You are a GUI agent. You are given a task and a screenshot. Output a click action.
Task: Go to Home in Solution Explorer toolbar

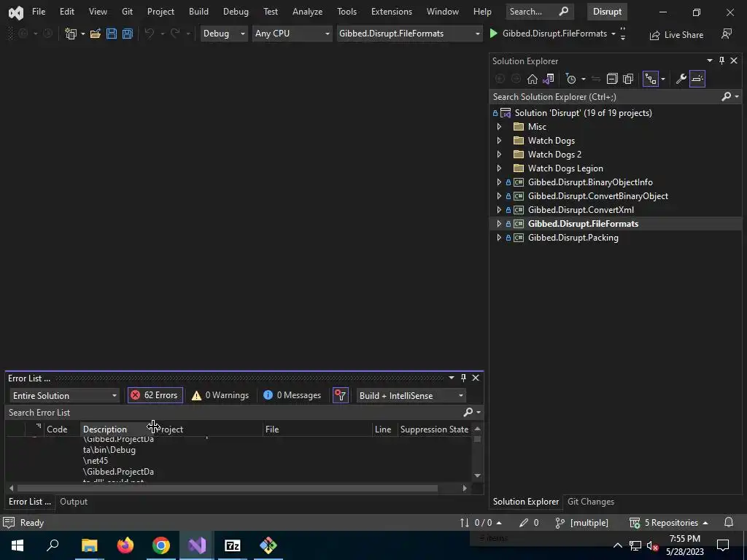tap(532, 79)
